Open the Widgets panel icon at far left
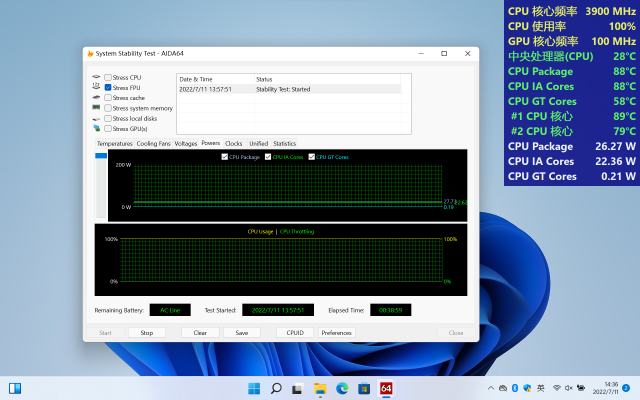This screenshot has height=400, width=640. point(15,388)
